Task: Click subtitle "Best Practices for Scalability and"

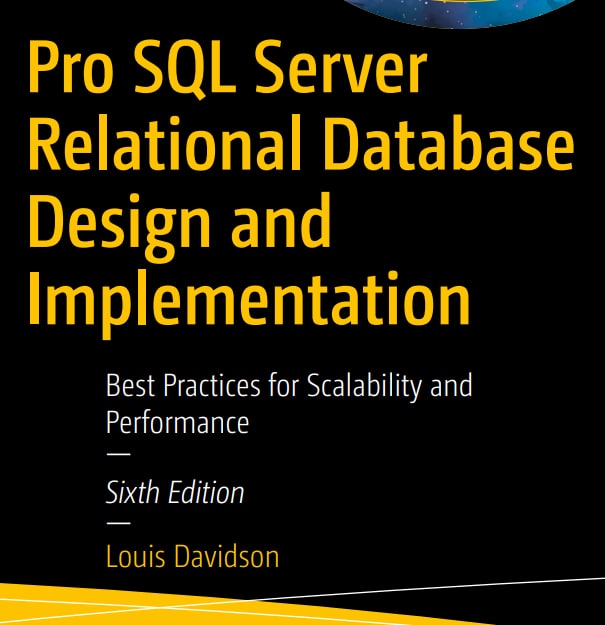Action: 289,387
